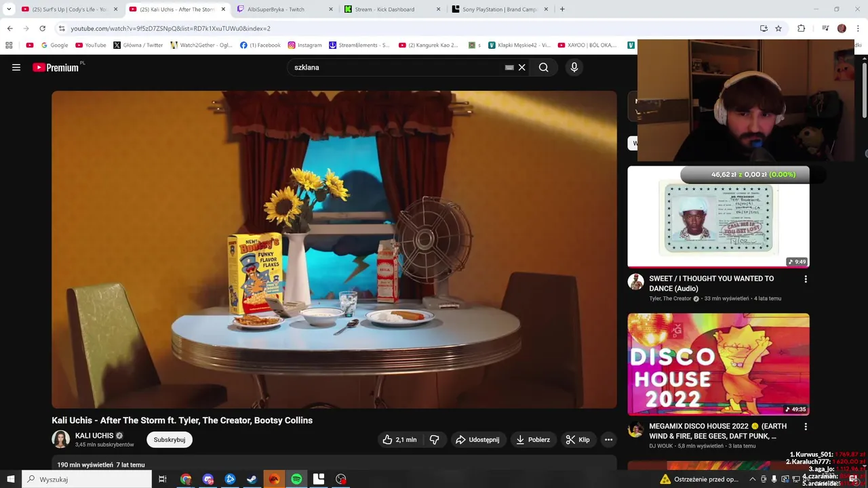
Task: Open 'MEGAMIX DISCO HOUSE 2022' title link
Action: (718, 431)
